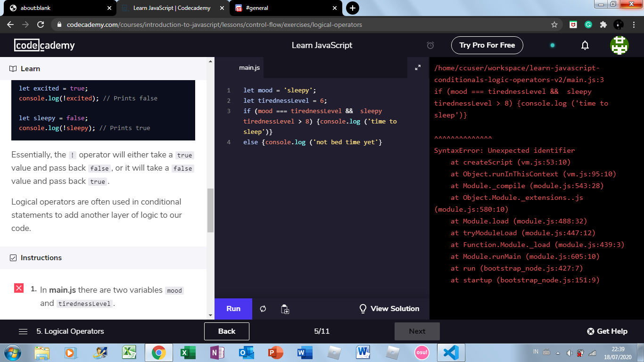
Task: Click Try Pro For Free
Action: coord(487,45)
